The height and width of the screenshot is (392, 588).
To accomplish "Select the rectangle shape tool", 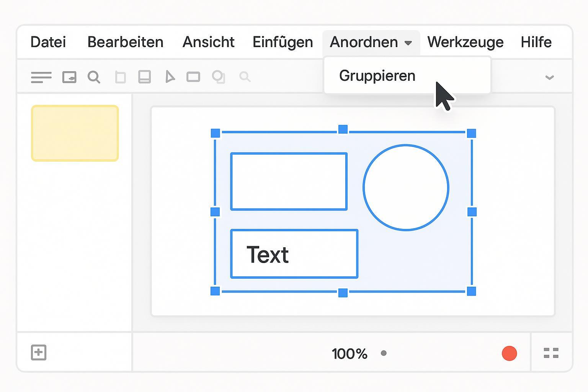I will click(x=193, y=77).
